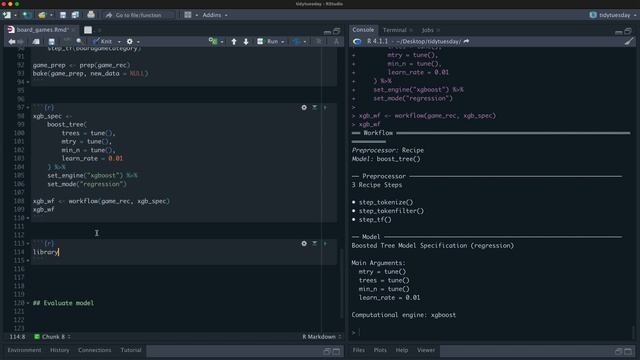This screenshot has width=640, height=360.
Task: Open the Addins dropdown menu
Action: tap(215, 15)
